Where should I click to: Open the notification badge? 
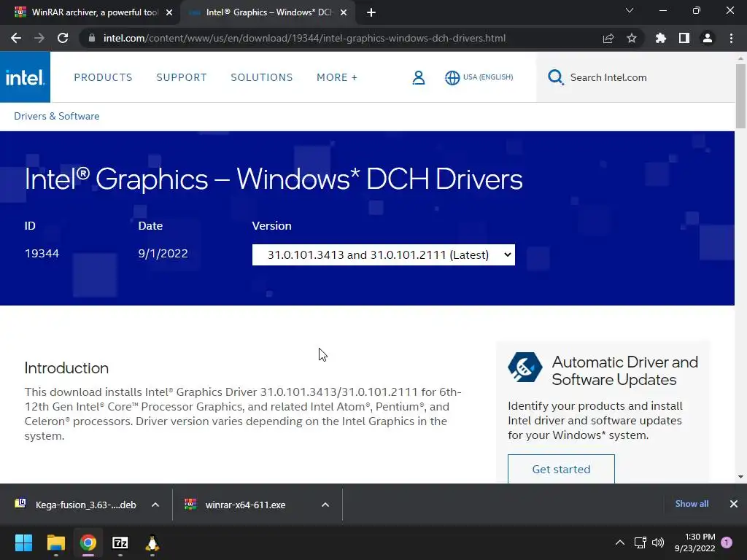(727, 542)
